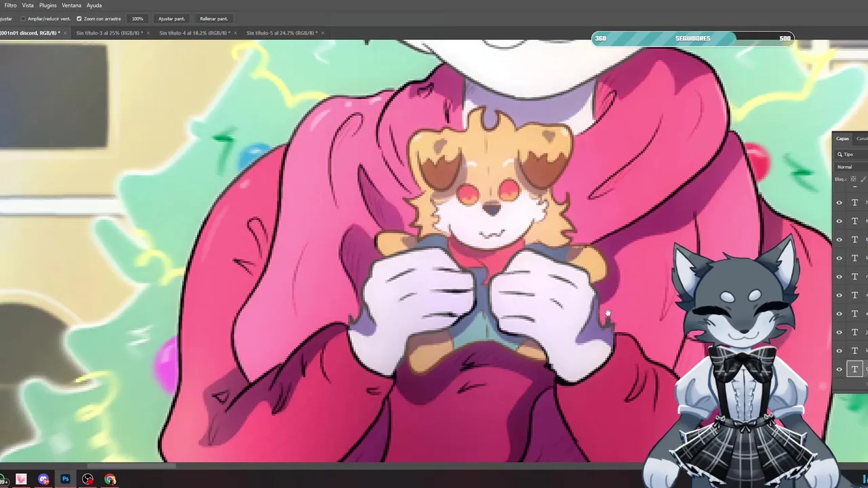Open the Ventana menu
This screenshot has width=868, height=488.
[x=71, y=5]
